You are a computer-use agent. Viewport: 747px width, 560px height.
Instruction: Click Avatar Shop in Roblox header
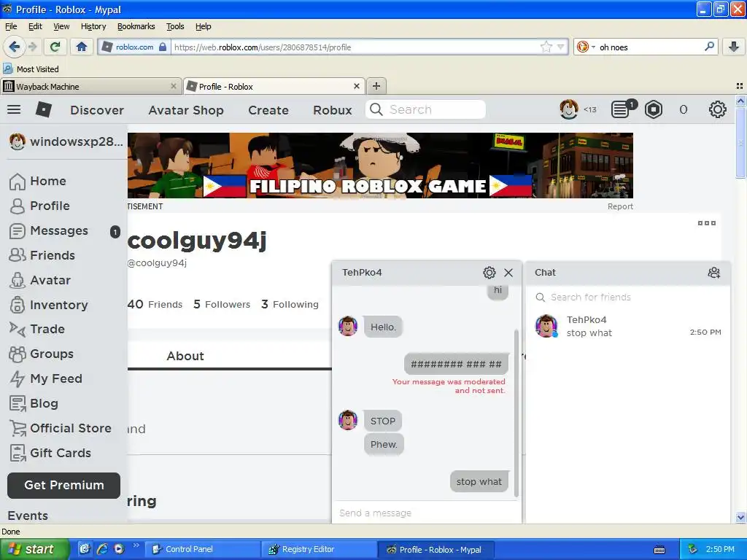[x=186, y=110]
